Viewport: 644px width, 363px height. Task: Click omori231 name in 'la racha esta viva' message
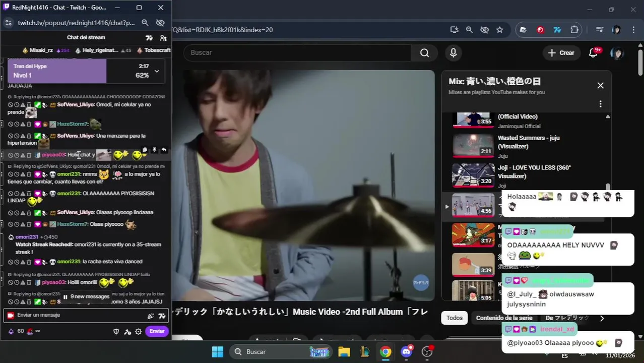[x=69, y=262]
